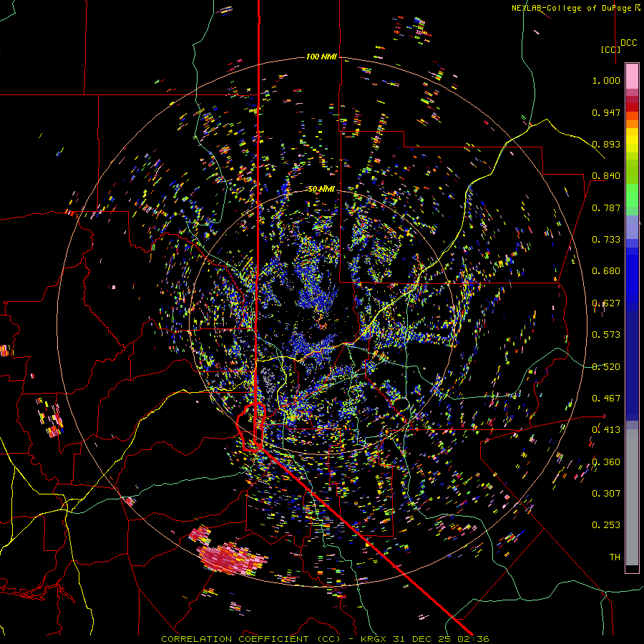The height and width of the screenshot is (644, 644).
Task: Click the pink top segment of color bar
Action: (632, 77)
